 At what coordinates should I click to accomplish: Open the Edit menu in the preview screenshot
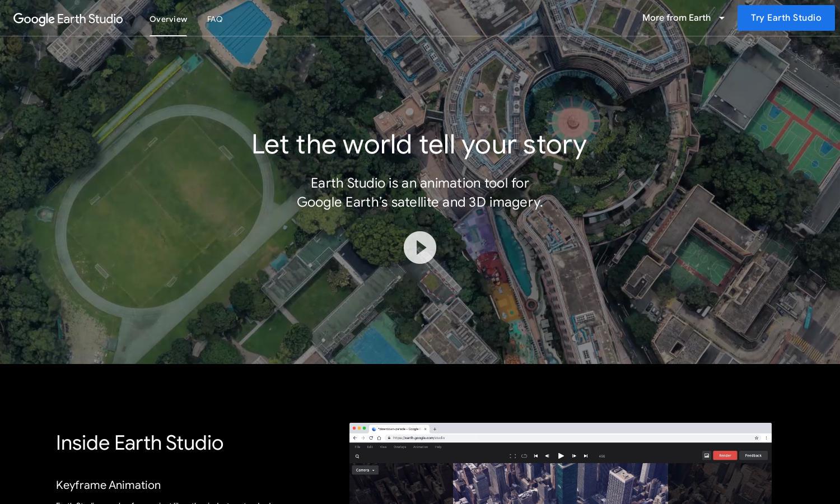click(x=370, y=447)
